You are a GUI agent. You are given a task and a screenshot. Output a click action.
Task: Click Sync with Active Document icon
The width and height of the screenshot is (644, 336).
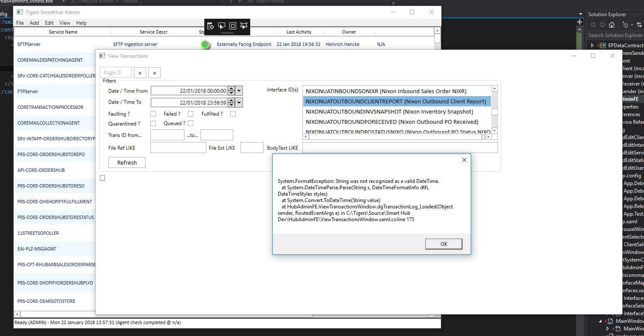(x=639, y=25)
